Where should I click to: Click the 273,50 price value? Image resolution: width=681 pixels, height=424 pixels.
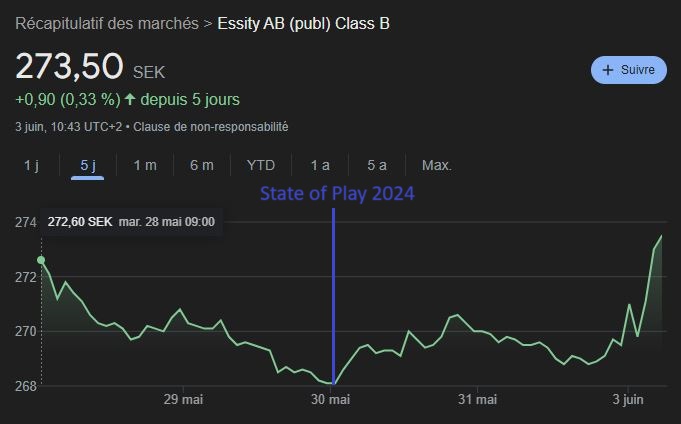(x=69, y=68)
